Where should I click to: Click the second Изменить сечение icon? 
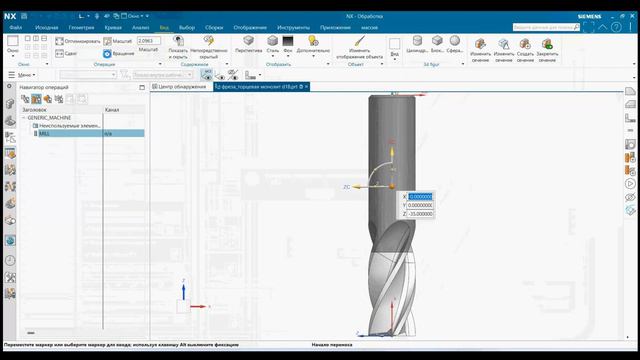tap(504, 44)
